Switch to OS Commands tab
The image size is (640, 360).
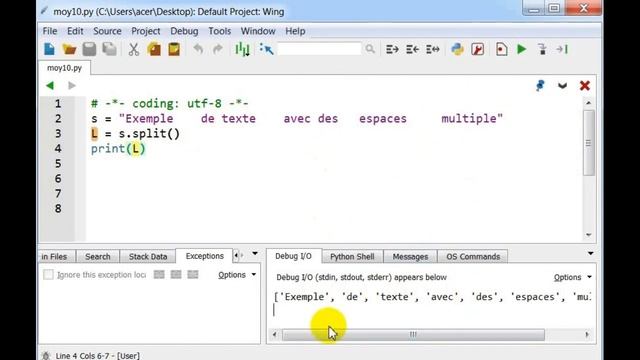coord(473,256)
